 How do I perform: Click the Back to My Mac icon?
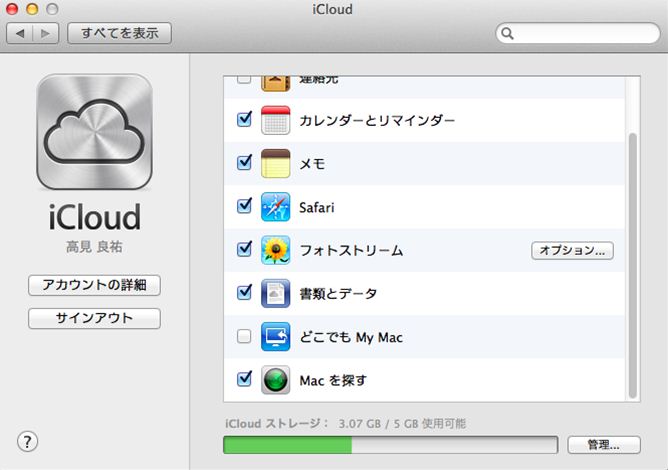275,337
